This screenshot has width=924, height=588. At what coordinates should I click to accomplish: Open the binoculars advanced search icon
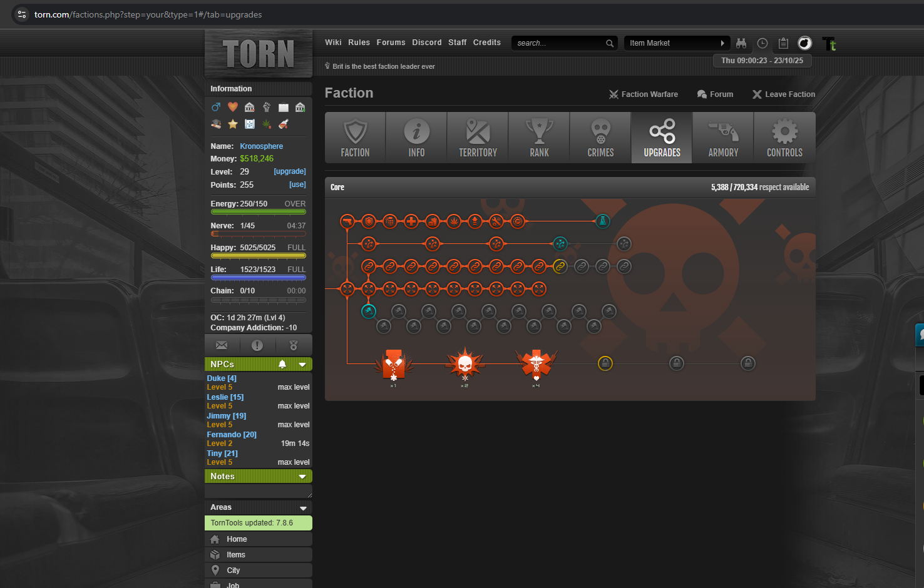(x=741, y=43)
